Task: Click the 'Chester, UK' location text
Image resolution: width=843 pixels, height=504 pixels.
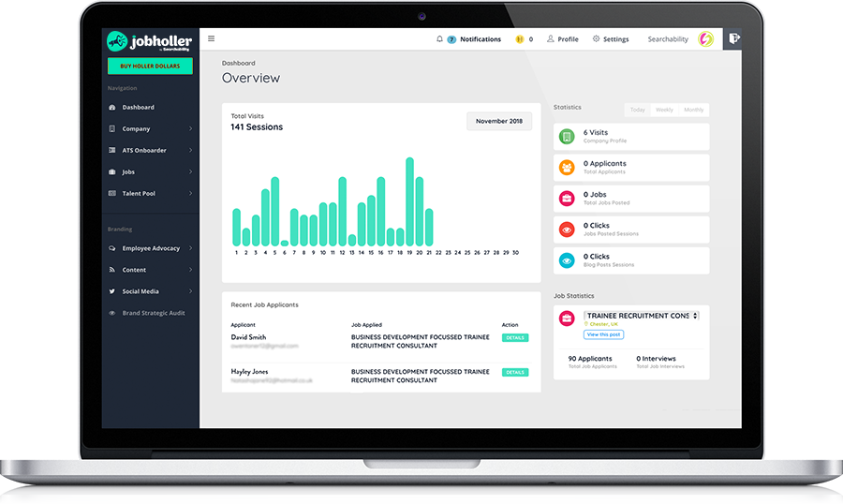Action: (x=604, y=324)
